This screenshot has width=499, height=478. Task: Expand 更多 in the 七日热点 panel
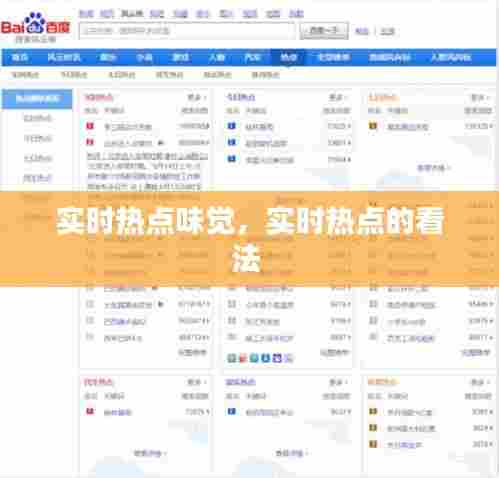point(481,98)
